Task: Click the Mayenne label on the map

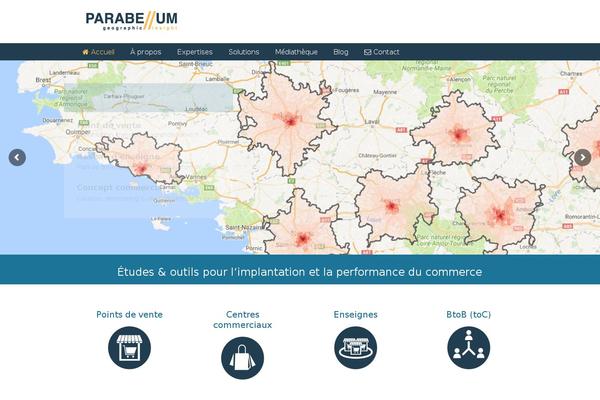Action: pyautogui.click(x=385, y=92)
